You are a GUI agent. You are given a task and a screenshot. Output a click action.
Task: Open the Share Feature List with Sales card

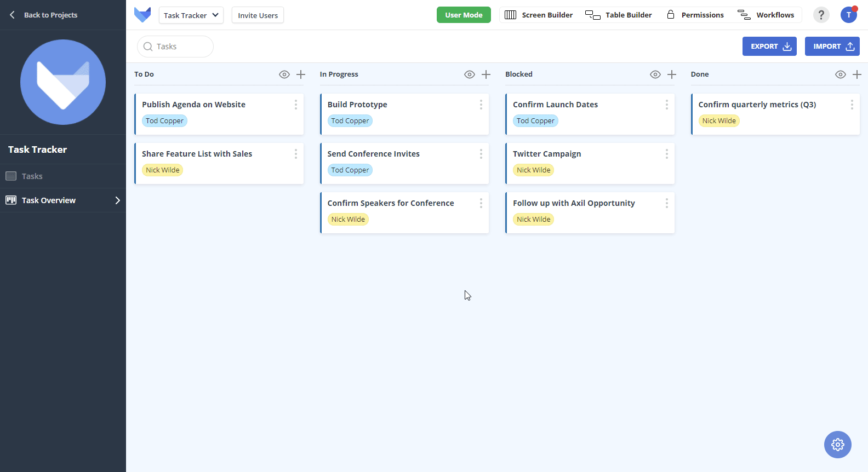219,163
